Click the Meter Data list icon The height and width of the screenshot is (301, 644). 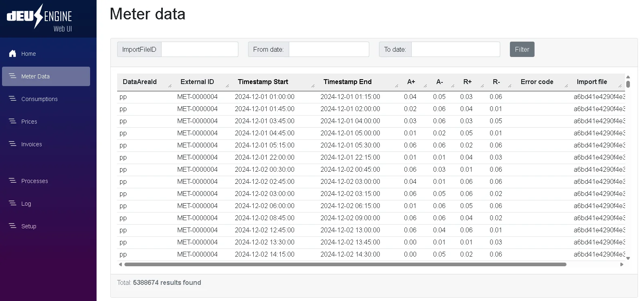point(13,76)
